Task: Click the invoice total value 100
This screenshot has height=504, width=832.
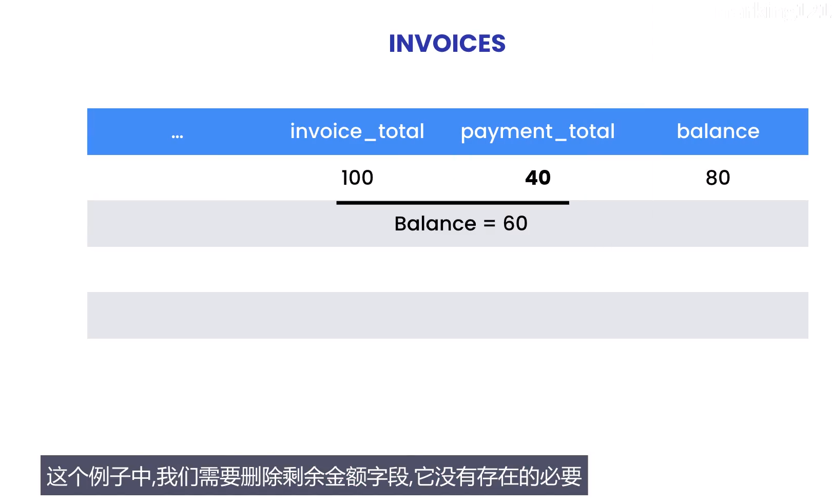Action: click(x=357, y=178)
